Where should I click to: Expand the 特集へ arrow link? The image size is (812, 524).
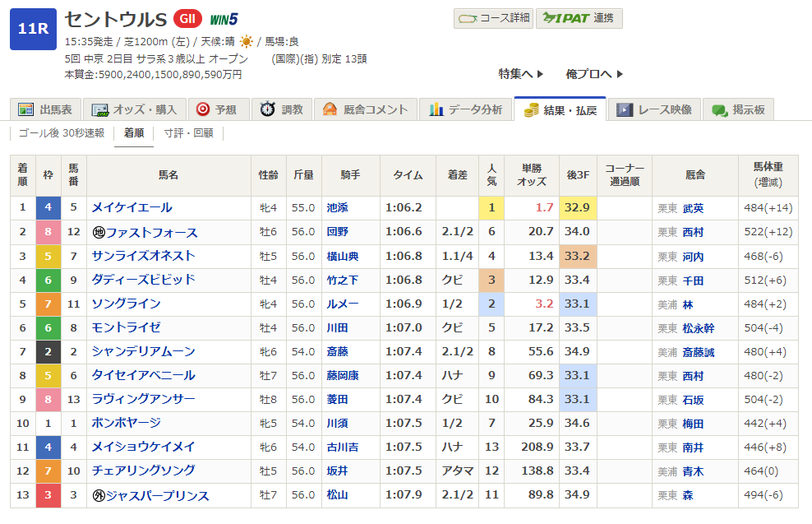521,74
